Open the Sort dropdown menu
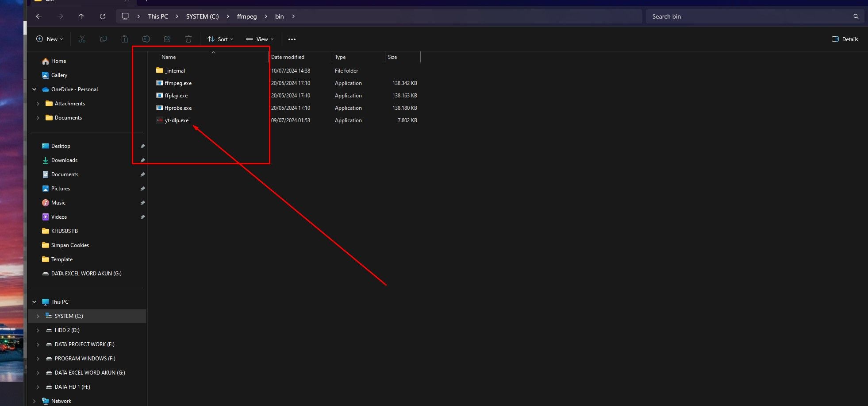 (220, 39)
